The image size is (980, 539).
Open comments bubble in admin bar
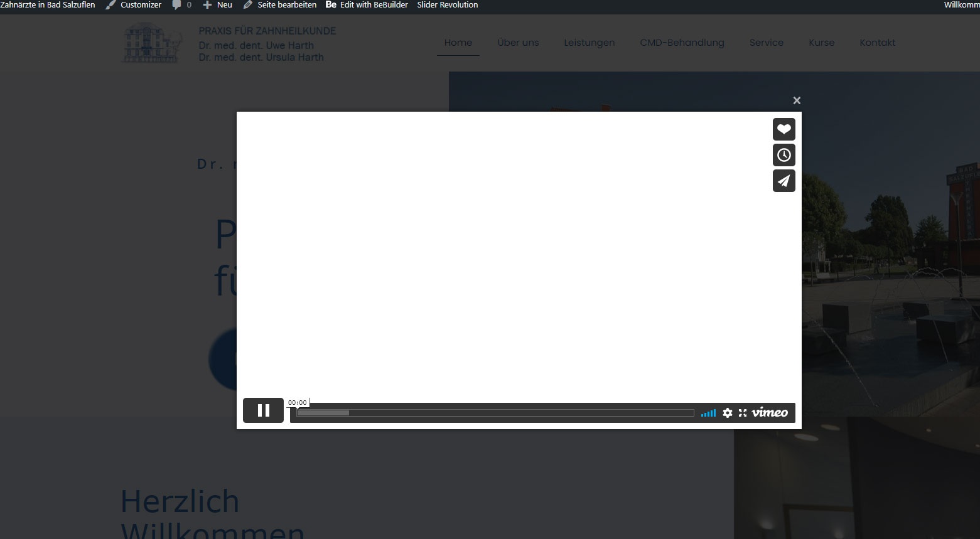pyautogui.click(x=181, y=5)
